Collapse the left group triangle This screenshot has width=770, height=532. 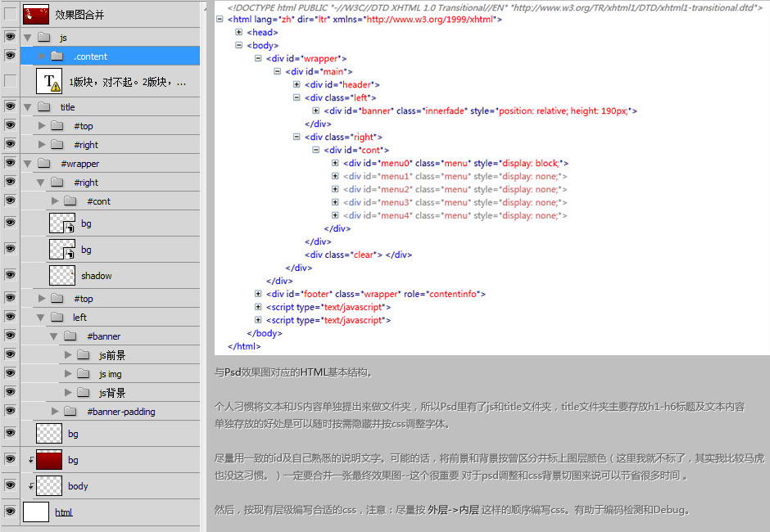coord(39,317)
